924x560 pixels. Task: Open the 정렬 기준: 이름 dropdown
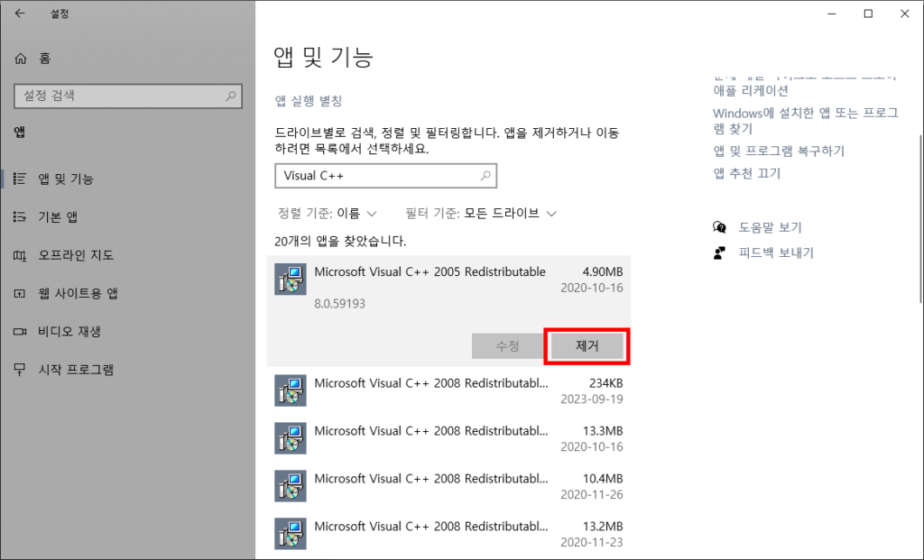327,213
